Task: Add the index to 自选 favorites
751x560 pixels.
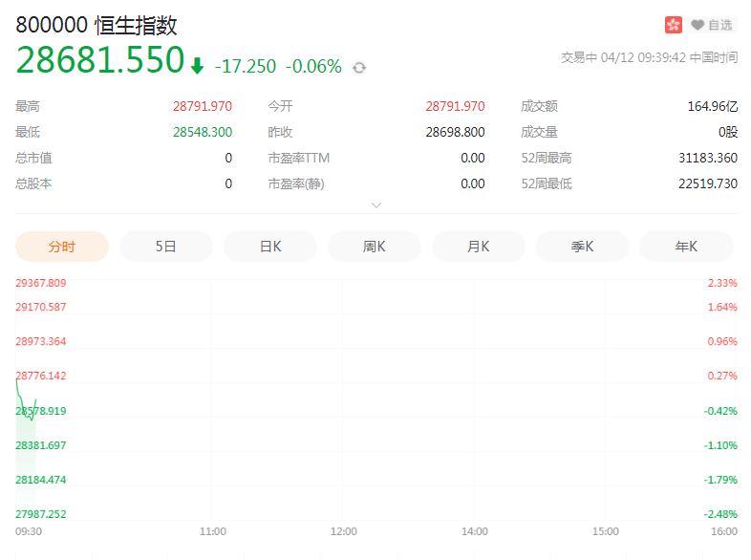Action: [712, 25]
